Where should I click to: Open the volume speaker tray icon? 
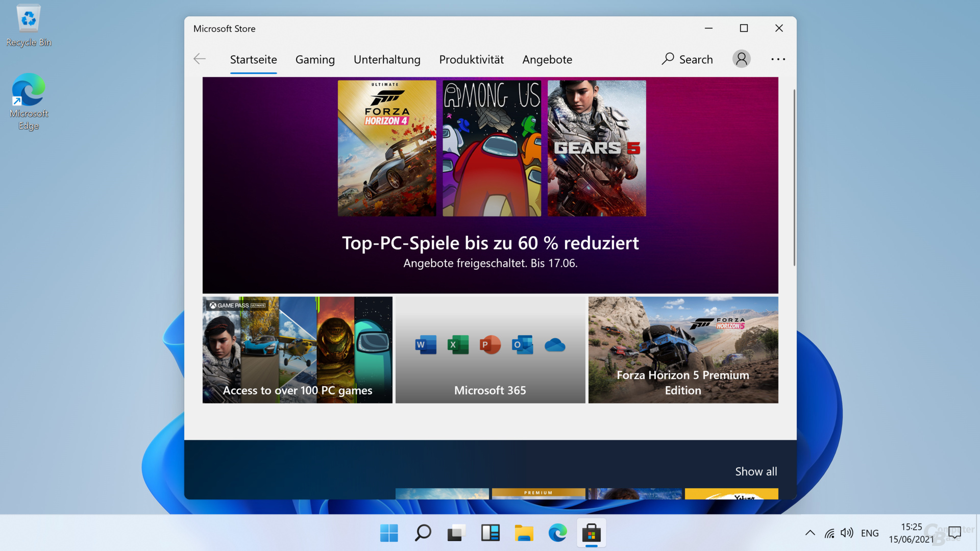click(x=847, y=533)
